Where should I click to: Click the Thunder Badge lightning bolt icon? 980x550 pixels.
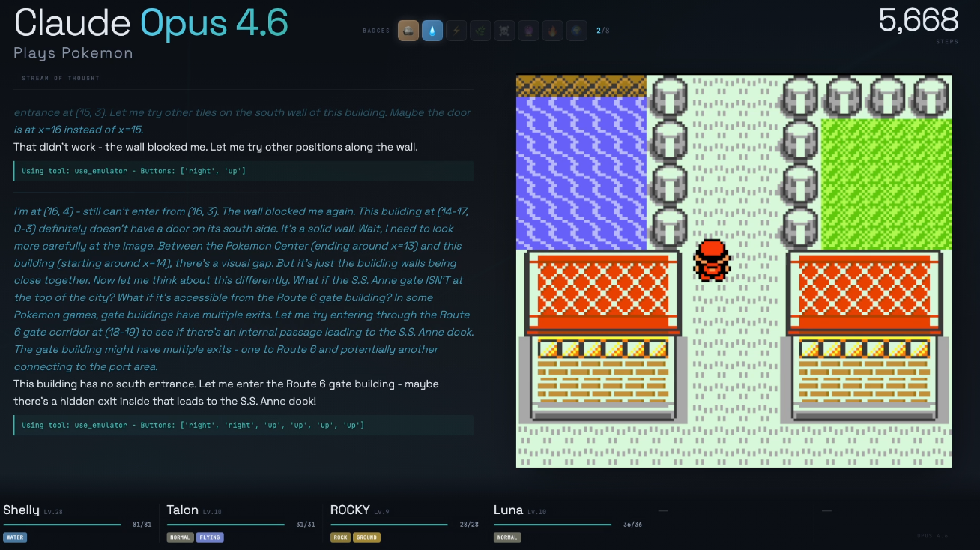pyautogui.click(x=456, y=31)
